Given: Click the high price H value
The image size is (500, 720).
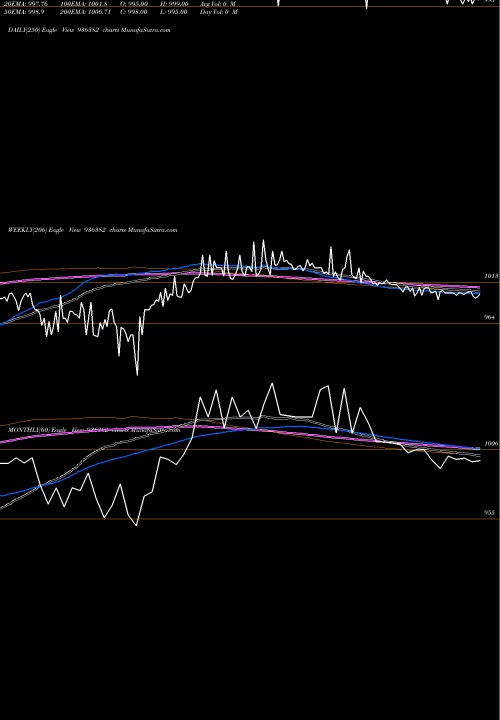Looking at the screenshot, I should click(x=174, y=3).
